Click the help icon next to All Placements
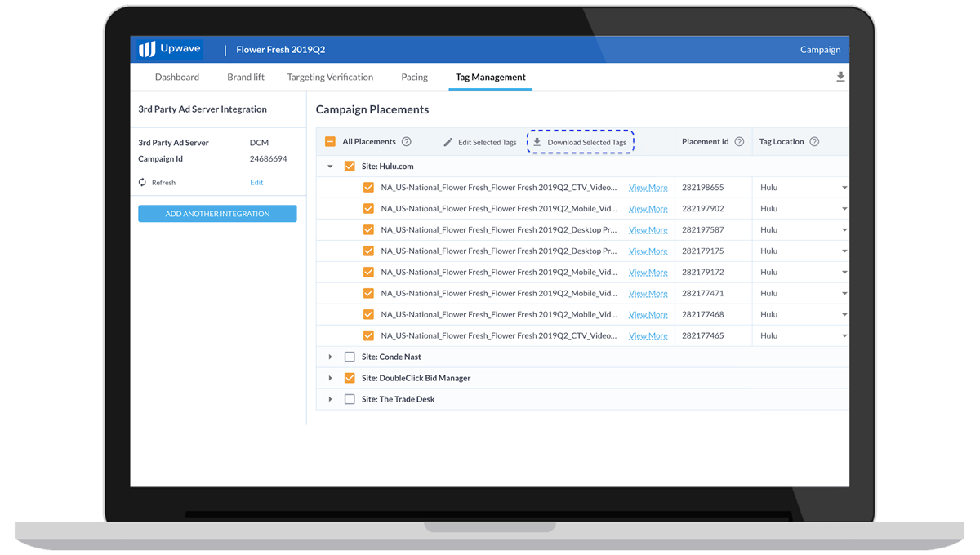The height and width of the screenshot is (555, 980). click(x=406, y=141)
